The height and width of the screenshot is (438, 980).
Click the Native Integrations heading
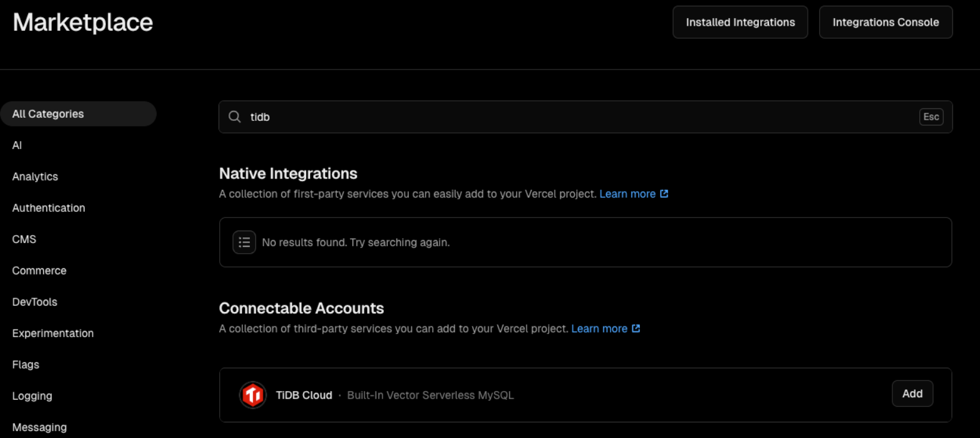(288, 174)
